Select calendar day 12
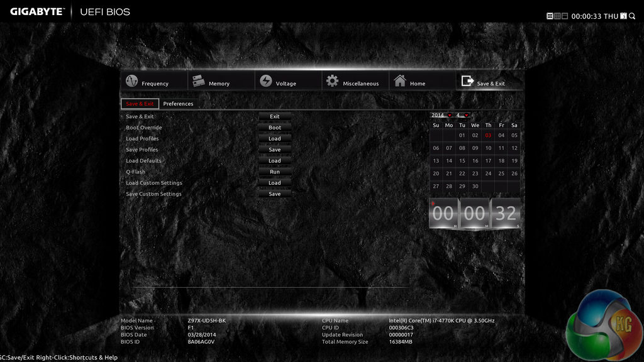Viewport: 644px width, 362px height. (514, 148)
